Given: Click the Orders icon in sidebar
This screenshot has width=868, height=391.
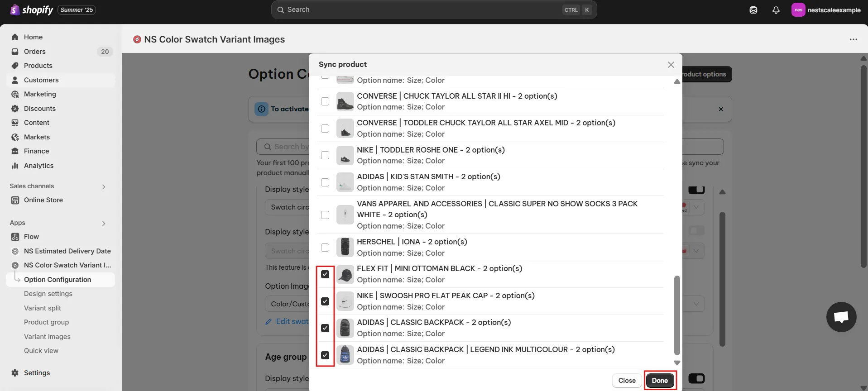Looking at the screenshot, I should pos(15,52).
